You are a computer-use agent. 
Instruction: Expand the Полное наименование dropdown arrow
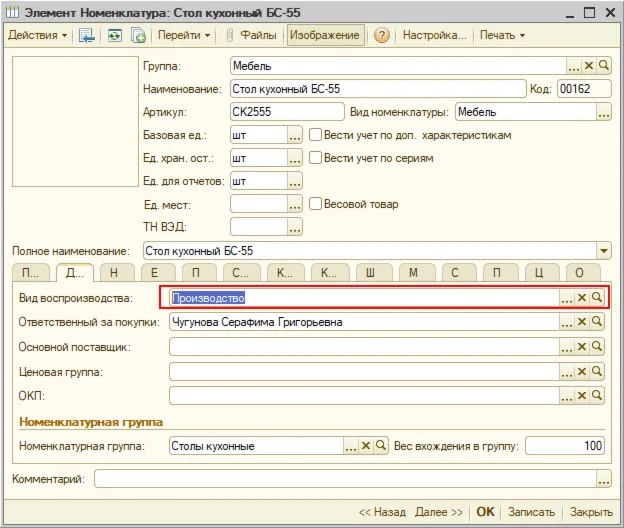603,250
